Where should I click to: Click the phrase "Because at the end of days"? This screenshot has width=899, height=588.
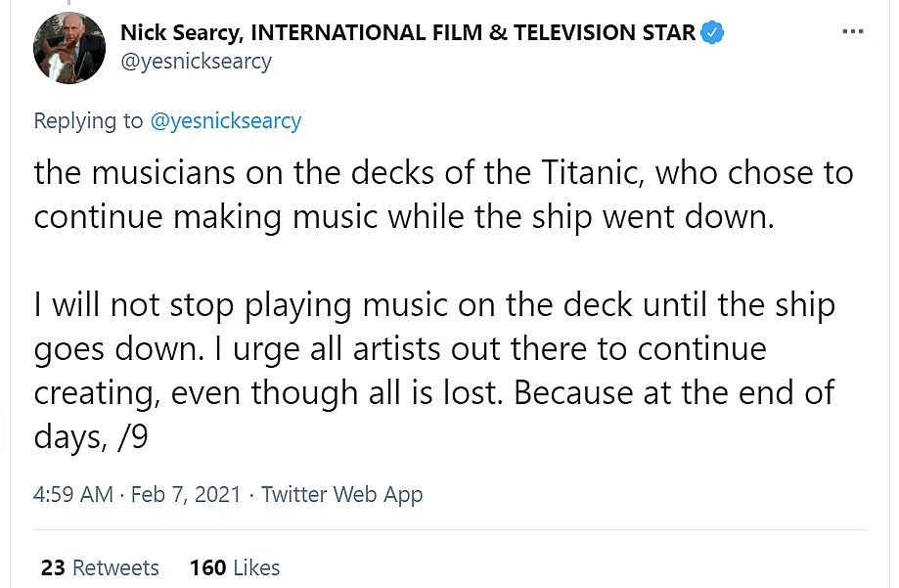click(x=675, y=392)
